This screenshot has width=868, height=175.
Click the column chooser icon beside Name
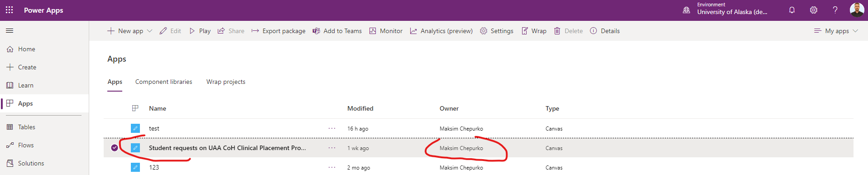pyautogui.click(x=135, y=108)
